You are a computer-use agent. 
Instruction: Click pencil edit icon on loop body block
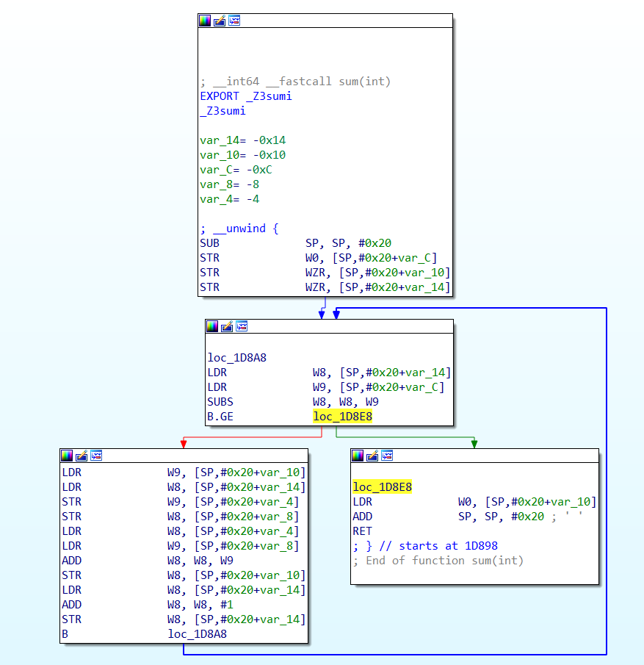82,456
